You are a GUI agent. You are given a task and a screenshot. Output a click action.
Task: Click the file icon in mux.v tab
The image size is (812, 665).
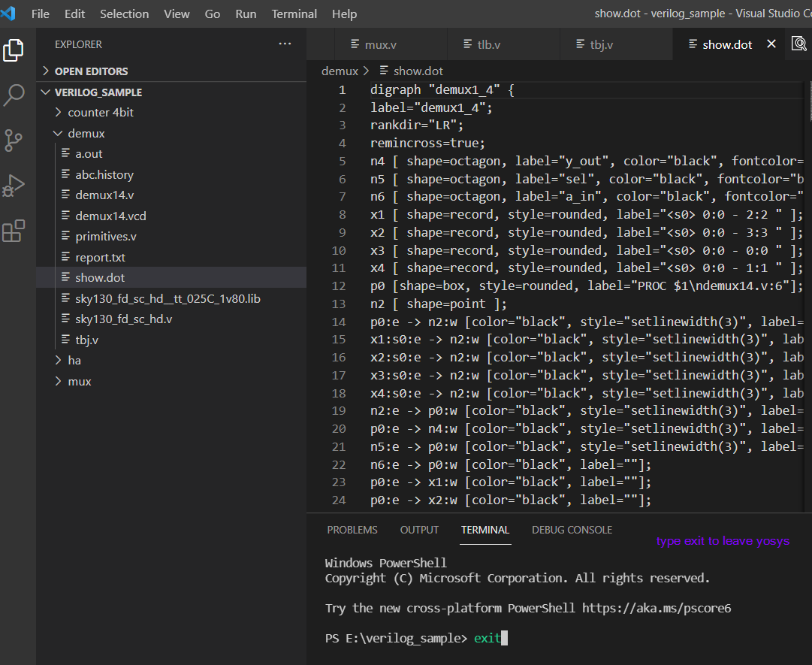(x=355, y=44)
